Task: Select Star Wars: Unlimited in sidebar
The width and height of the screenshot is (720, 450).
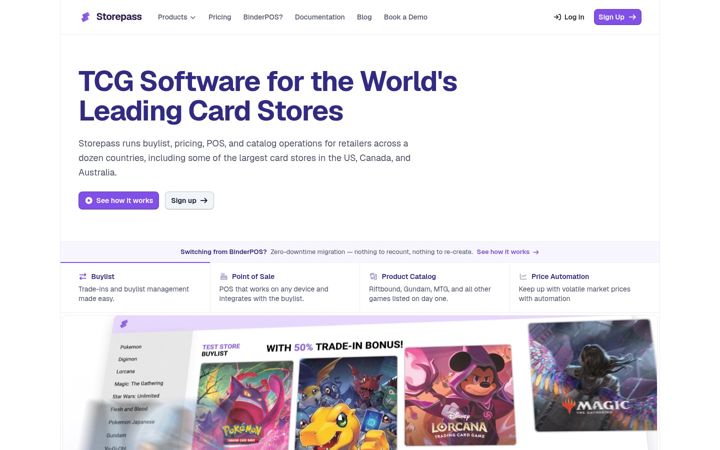Action: pos(136,396)
